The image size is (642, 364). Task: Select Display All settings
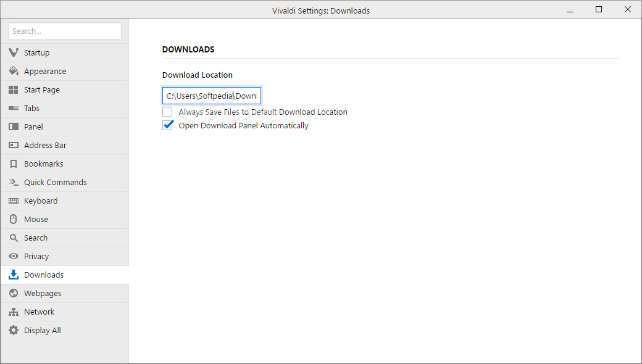pos(65,330)
